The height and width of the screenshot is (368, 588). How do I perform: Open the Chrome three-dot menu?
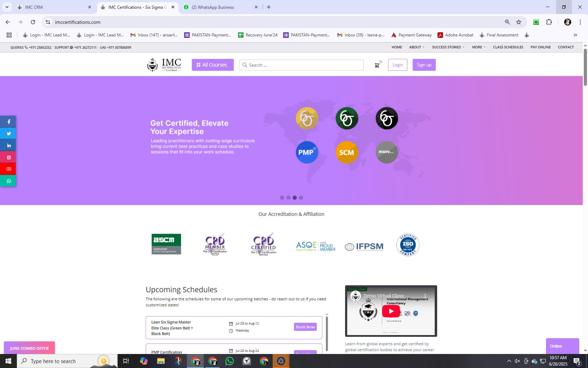(580, 22)
